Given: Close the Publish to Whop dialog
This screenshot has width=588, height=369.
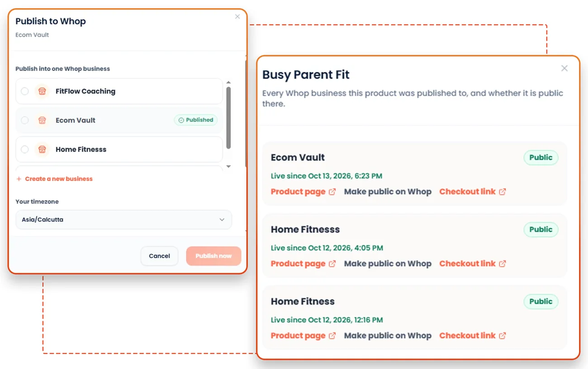Looking at the screenshot, I should click(x=237, y=17).
